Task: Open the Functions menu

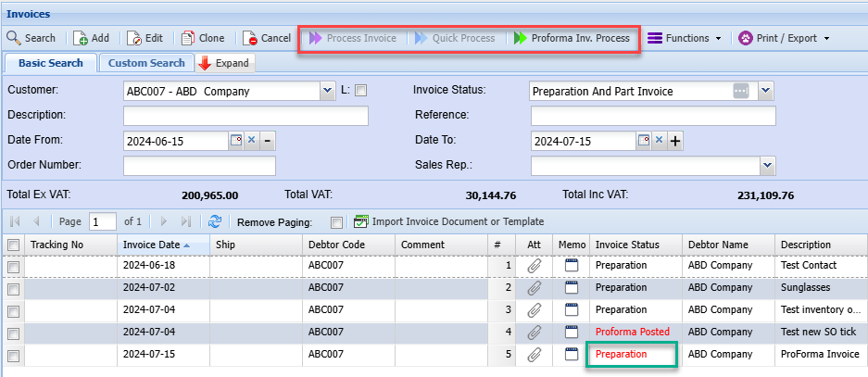Action: pos(685,38)
